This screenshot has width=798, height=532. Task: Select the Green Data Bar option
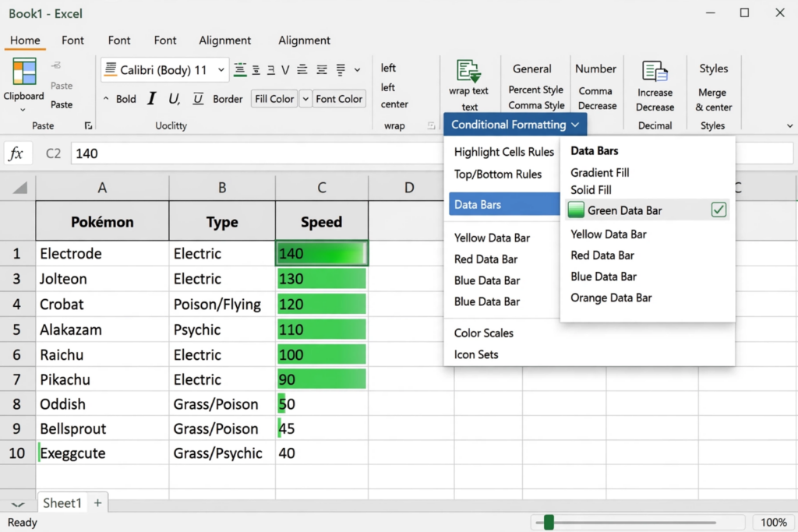[648, 210]
